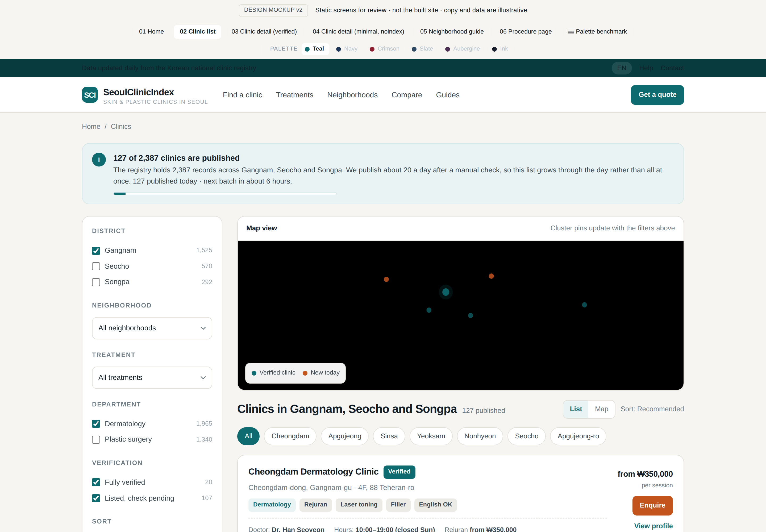Open the All neighborhoods dropdown
The width and height of the screenshot is (766, 532).
[152, 328]
